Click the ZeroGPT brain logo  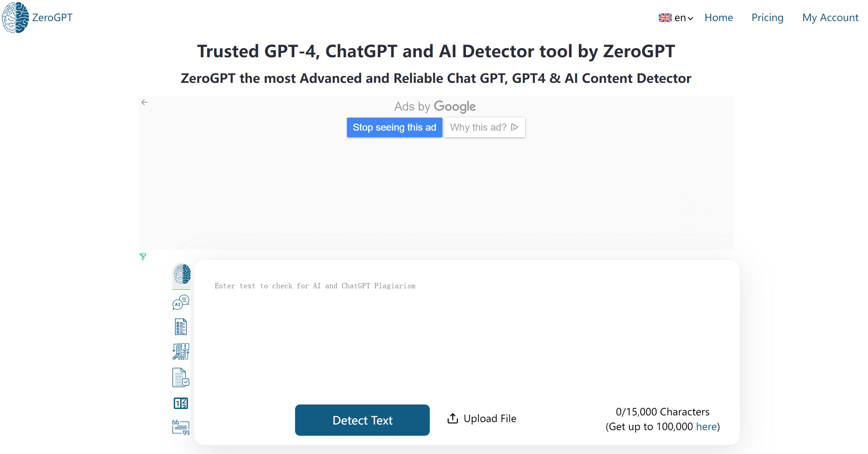(15, 17)
